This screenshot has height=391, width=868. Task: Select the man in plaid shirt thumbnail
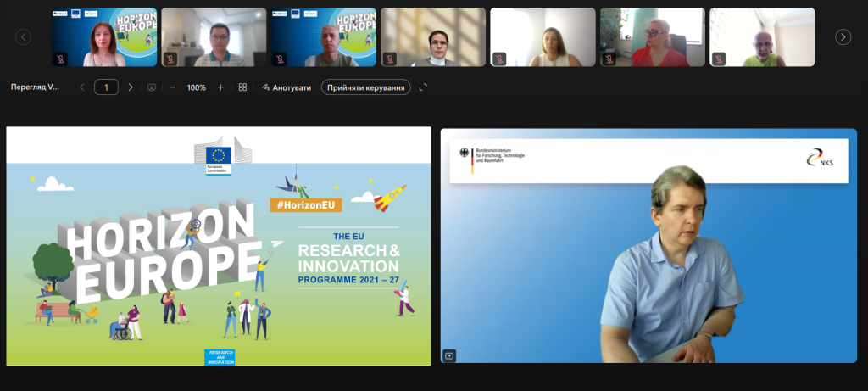[214, 37]
